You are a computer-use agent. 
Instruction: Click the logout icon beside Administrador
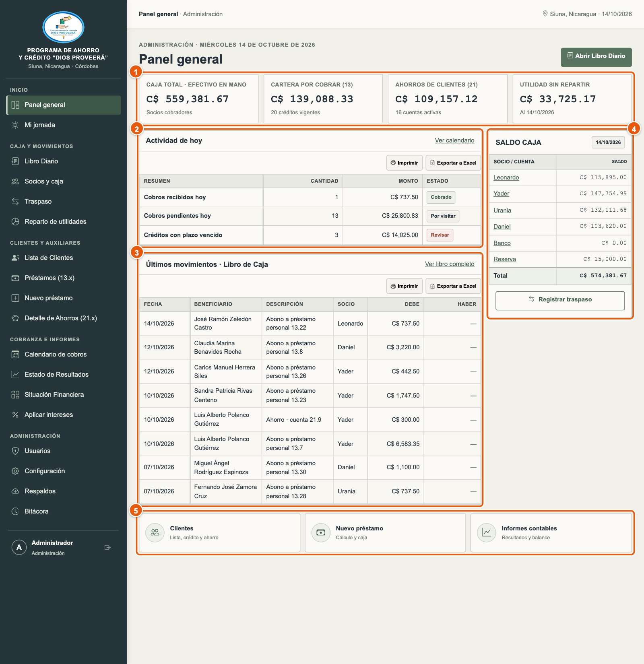pyautogui.click(x=107, y=547)
